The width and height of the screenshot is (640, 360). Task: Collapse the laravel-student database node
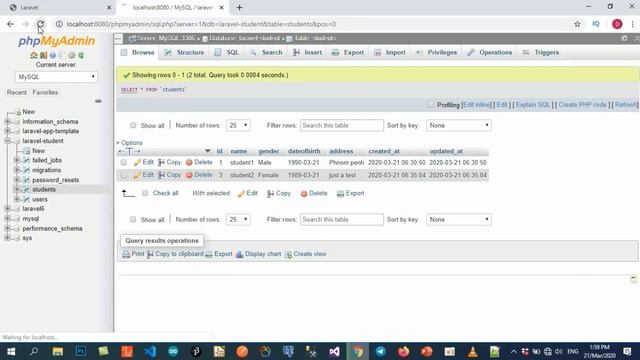pyautogui.click(x=7, y=141)
